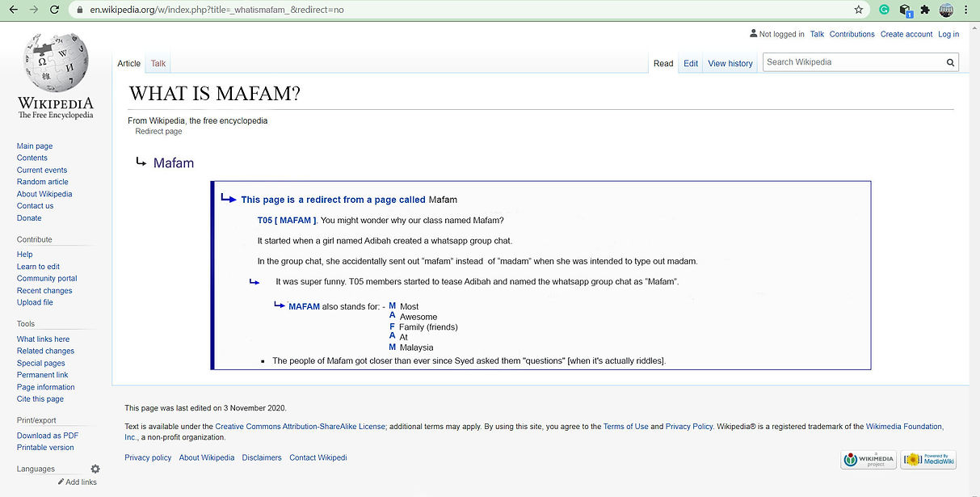Open Contact us link
980x497 pixels.
click(x=35, y=206)
